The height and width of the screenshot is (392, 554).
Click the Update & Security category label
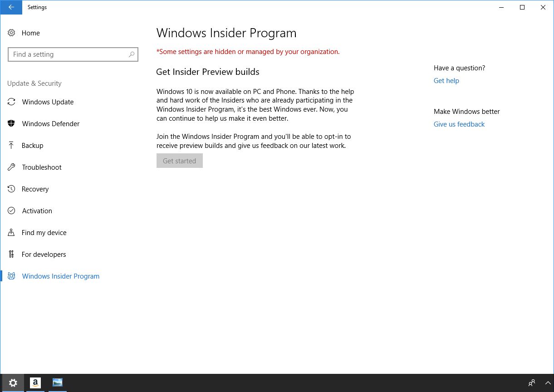(34, 83)
